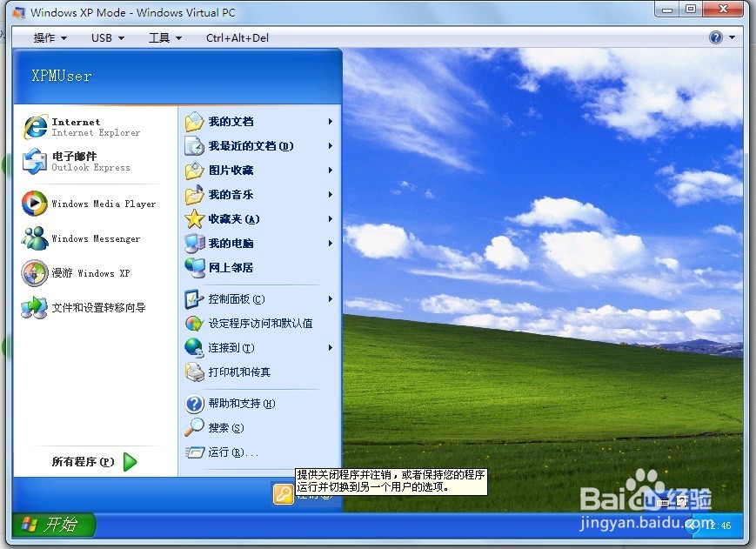Click 帮助和支持 (H) label

pos(242,404)
